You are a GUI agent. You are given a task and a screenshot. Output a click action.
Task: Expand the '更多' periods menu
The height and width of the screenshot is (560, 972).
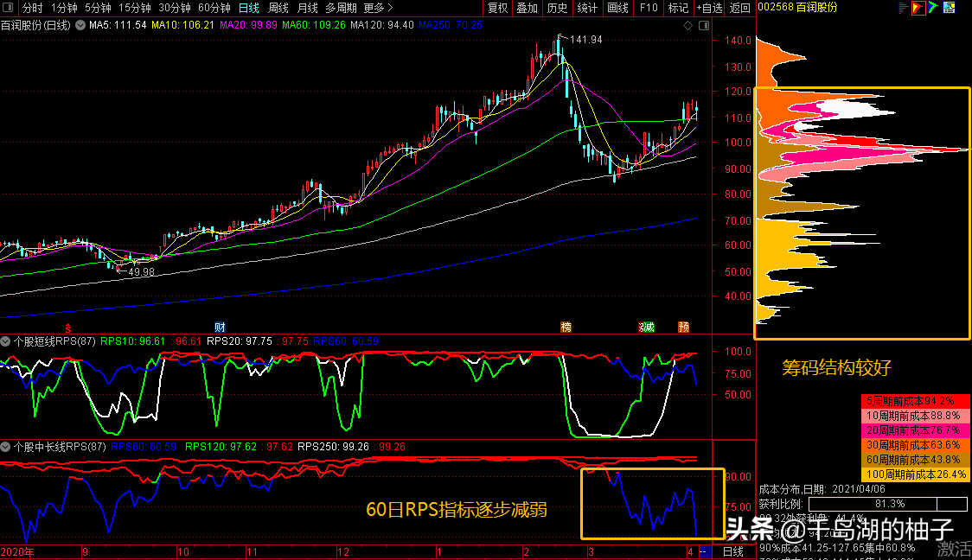pos(378,8)
